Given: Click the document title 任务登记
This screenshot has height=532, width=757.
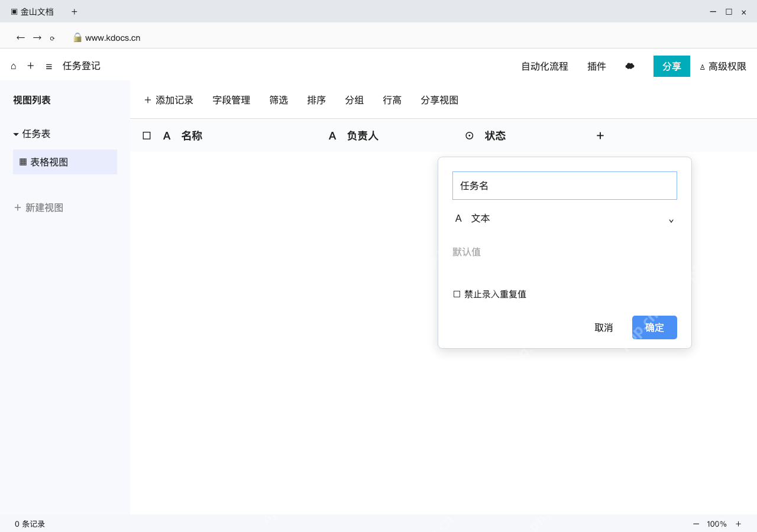Looking at the screenshot, I should 82,66.
